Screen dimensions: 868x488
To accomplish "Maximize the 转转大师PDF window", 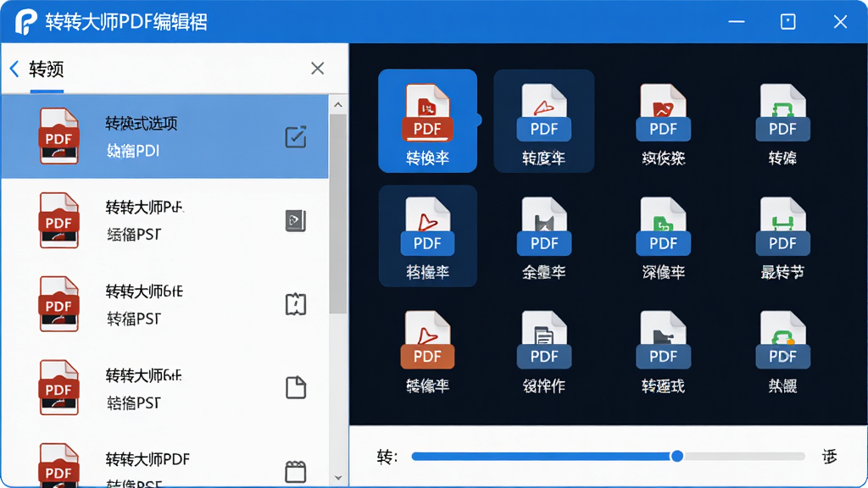I will 787,21.
